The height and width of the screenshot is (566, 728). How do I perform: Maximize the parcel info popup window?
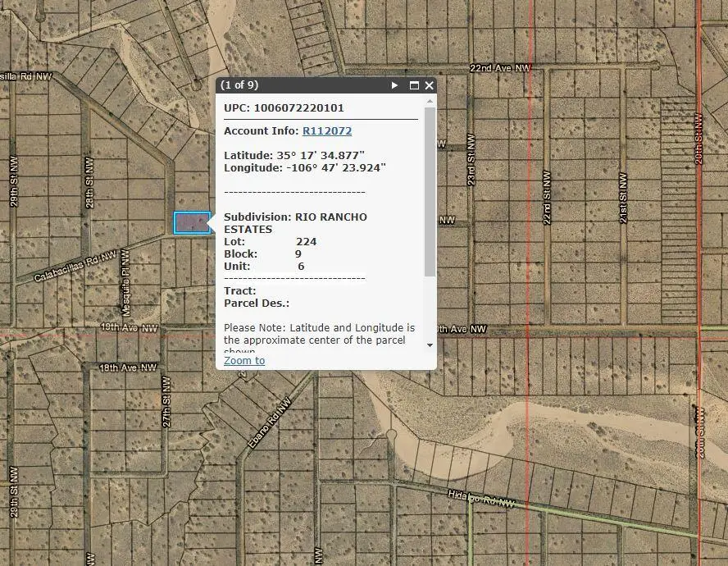click(413, 84)
